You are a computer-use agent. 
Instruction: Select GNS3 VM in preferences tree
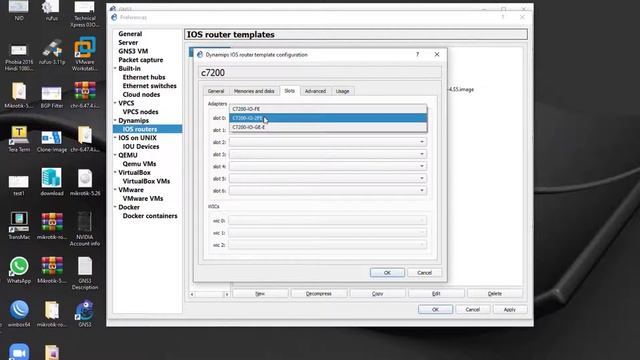coord(133,51)
